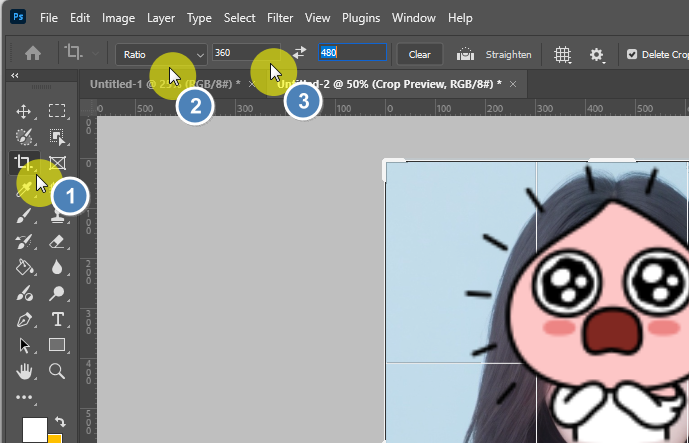Click the Straighten text label

pyautogui.click(x=508, y=54)
